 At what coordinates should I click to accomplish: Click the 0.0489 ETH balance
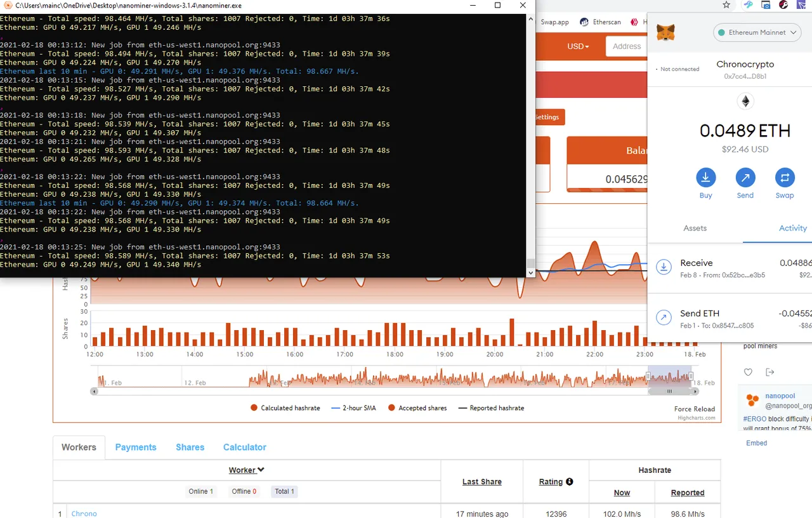click(745, 131)
